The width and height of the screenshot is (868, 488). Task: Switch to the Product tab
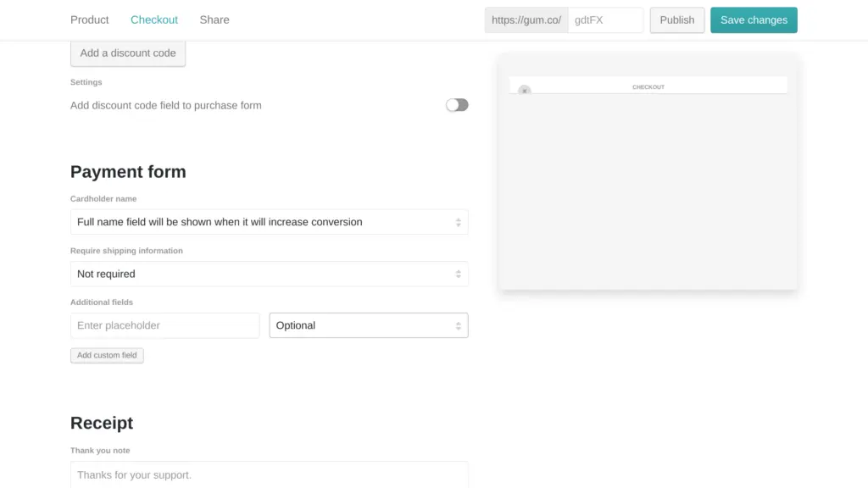(x=89, y=19)
